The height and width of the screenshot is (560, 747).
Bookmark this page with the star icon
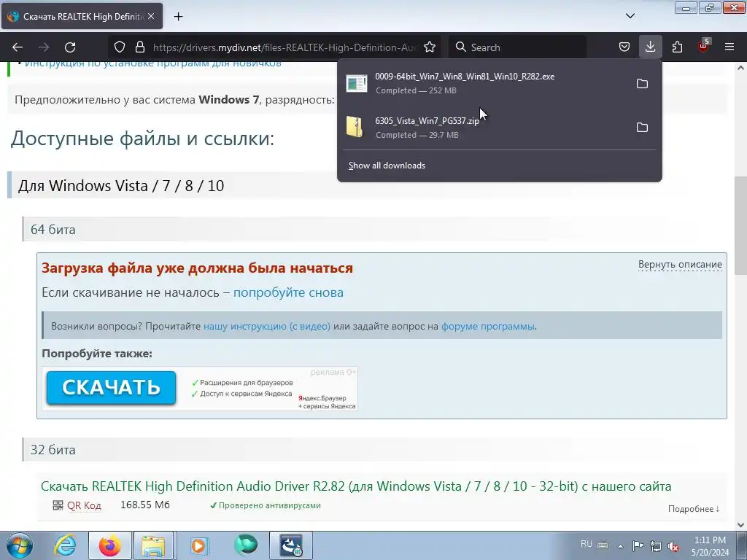pyautogui.click(x=429, y=47)
